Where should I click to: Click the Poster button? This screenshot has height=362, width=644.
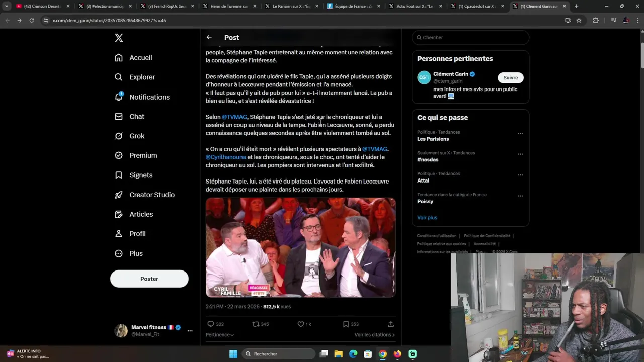(149, 279)
